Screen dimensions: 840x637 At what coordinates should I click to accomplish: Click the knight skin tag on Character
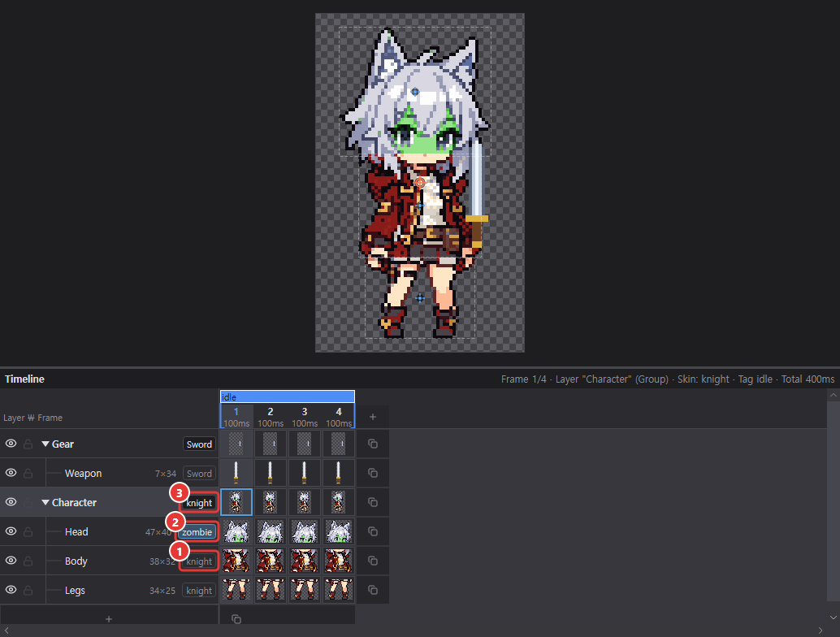(199, 503)
